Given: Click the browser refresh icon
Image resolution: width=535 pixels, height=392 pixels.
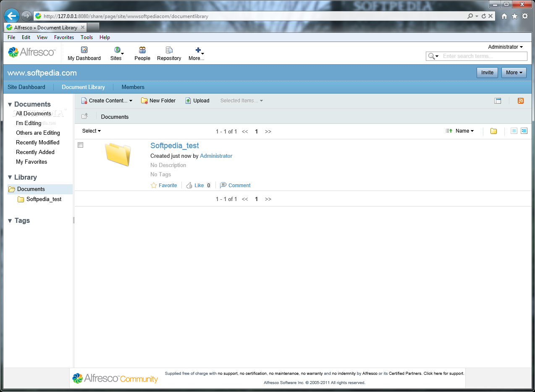Looking at the screenshot, I should 484,16.
